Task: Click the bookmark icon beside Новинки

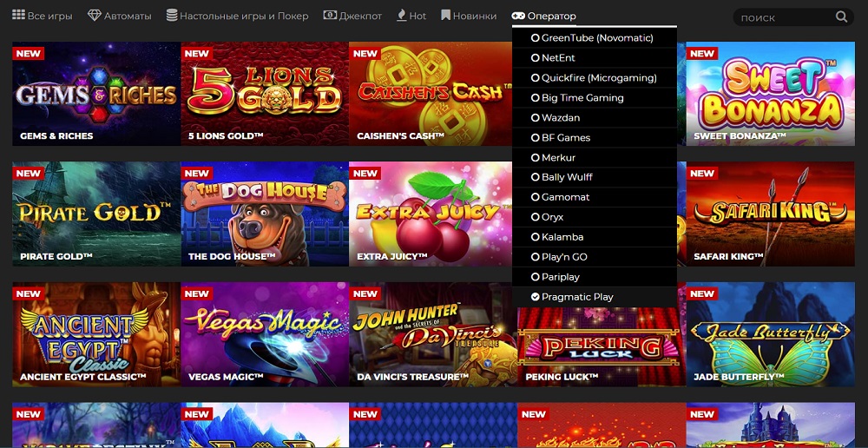Action: 445,15
